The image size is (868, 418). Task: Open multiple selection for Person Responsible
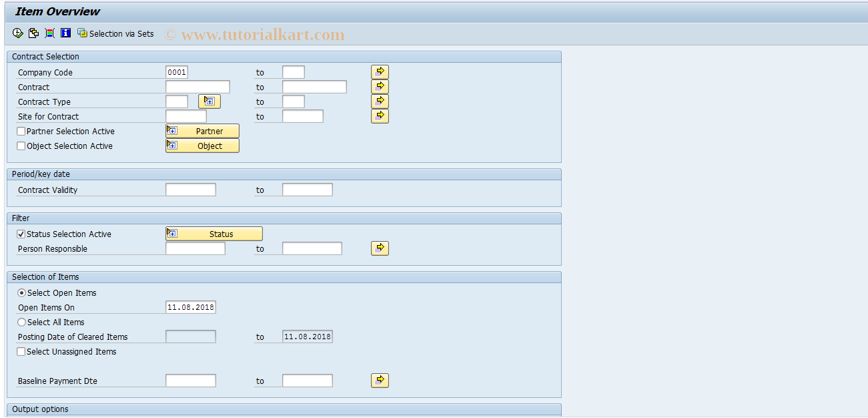[380, 248]
